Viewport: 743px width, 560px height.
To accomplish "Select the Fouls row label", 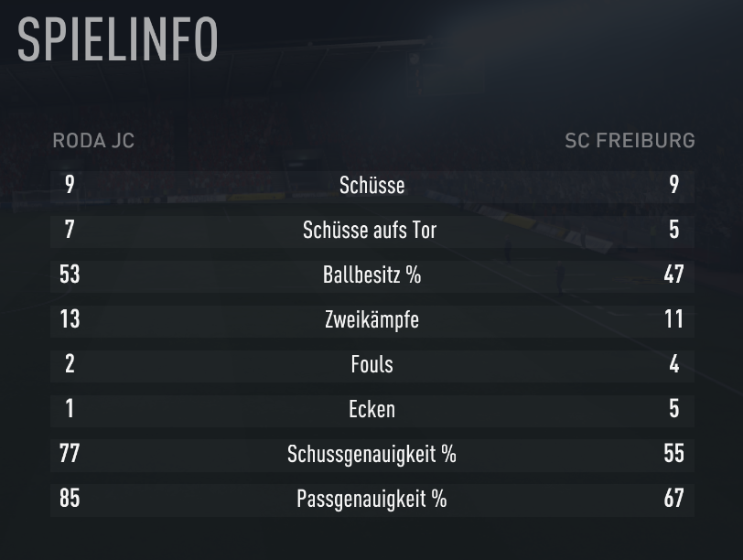I will point(372,364).
